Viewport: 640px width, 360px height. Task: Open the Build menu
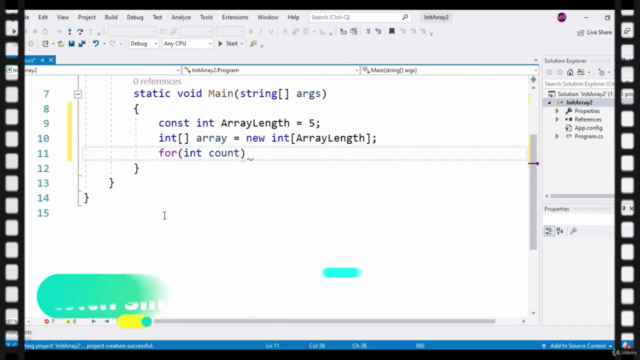coord(111,17)
